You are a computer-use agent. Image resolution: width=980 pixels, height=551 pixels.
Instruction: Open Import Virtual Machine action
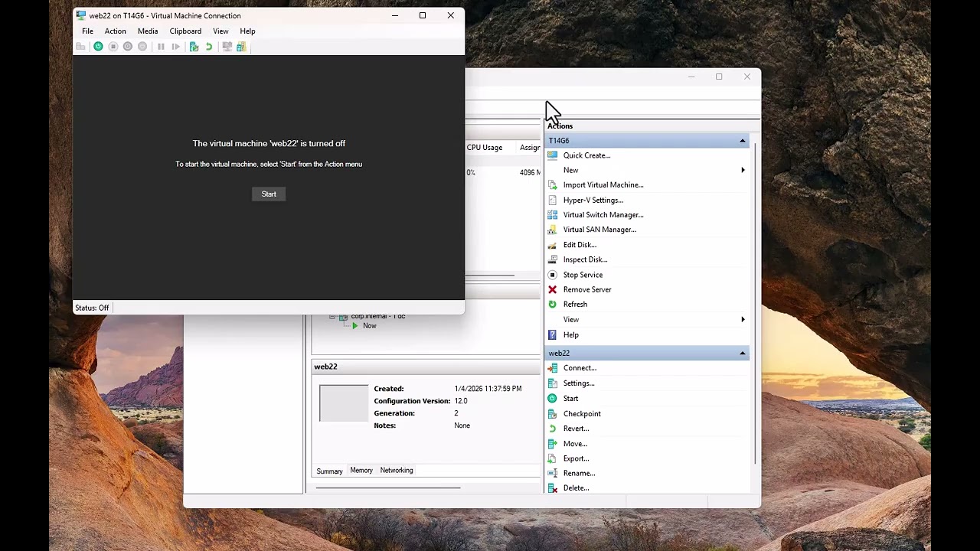[603, 185]
